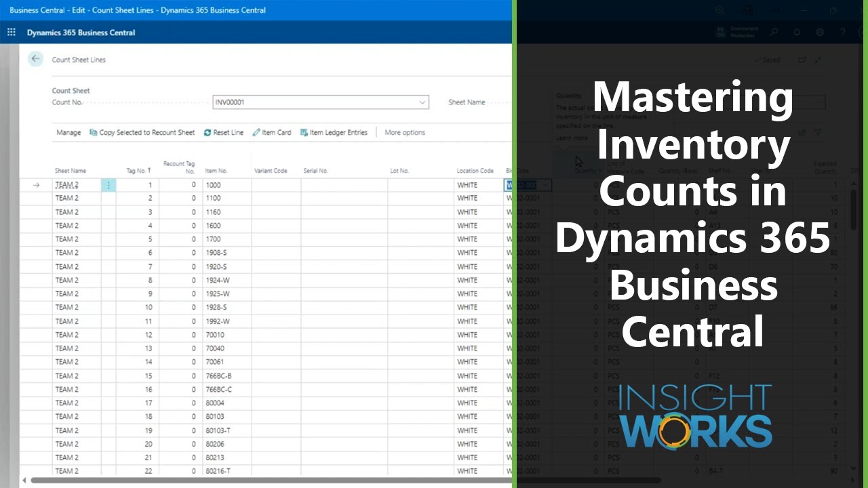868x488 pixels.
Task: Click the Tag No. cell showing 15
Action: click(x=138, y=375)
